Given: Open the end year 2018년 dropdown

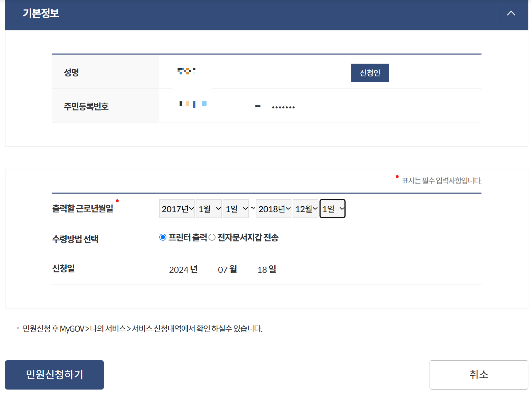Looking at the screenshot, I should click(x=274, y=209).
